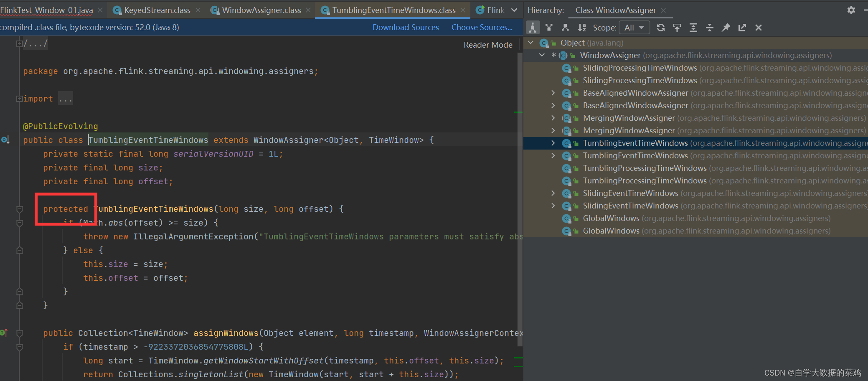The height and width of the screenshot is (381, 868).
Task: Click the class gutter implementation icon
Action: (x=5, y=140)
